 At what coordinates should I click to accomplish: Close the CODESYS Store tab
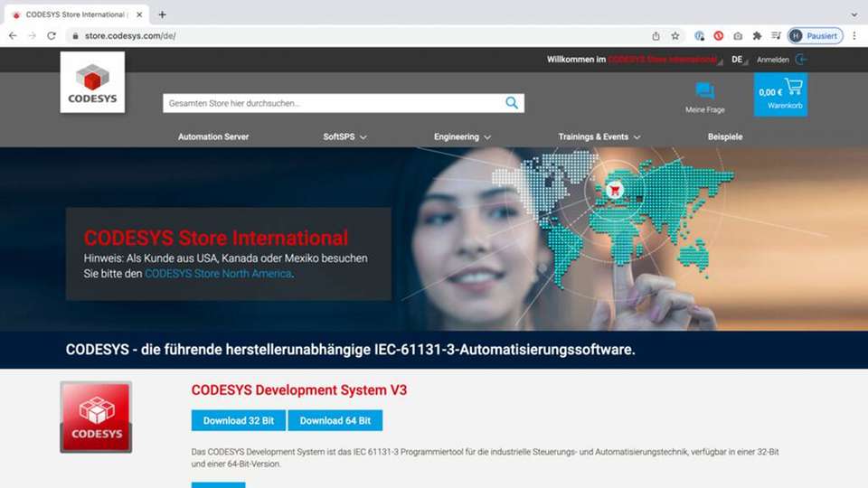139,15
